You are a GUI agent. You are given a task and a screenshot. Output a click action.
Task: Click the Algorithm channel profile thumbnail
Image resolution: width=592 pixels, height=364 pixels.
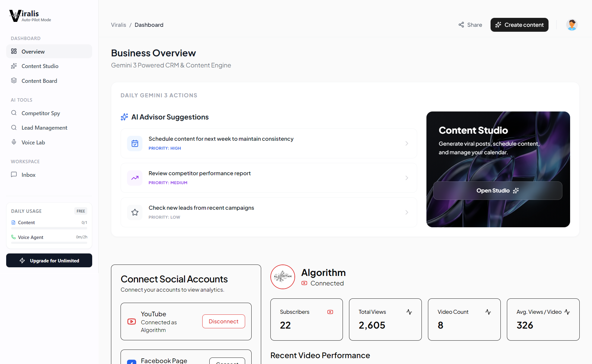(282, 277)
